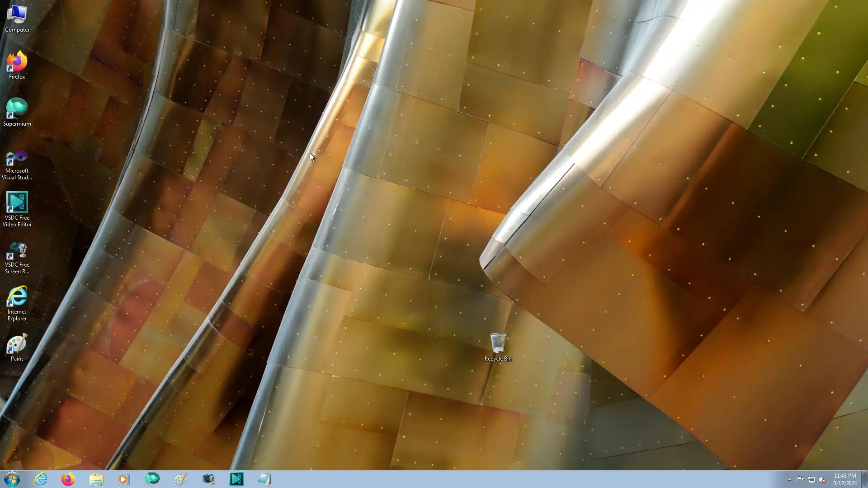Select VSDC Free Screen Recorder shortcut
This screenshot has height=488, width=868.
click(17, 258)
